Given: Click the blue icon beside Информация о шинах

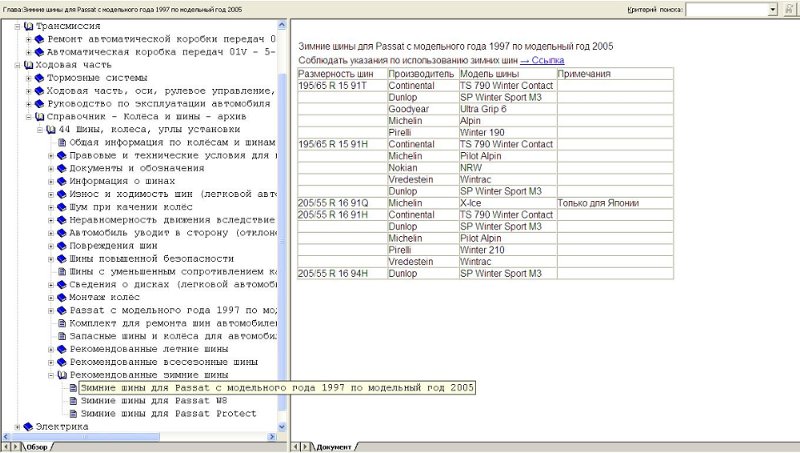Looking at the screenshot, I should click(x=62, y=181).
